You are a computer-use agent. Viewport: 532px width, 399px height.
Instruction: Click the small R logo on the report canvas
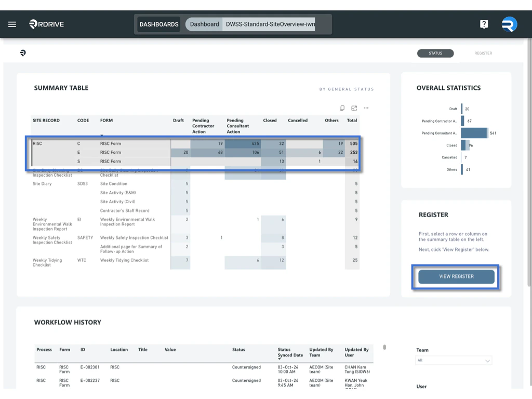23,53
